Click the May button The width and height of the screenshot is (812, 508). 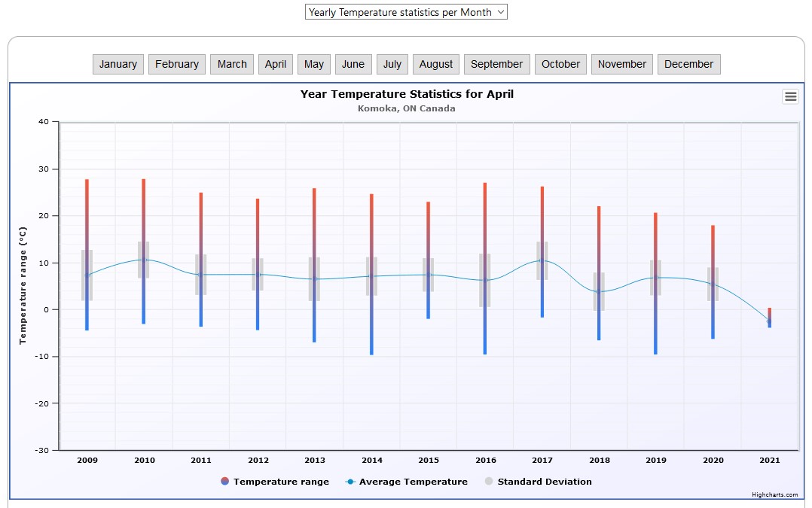point(314,64)
